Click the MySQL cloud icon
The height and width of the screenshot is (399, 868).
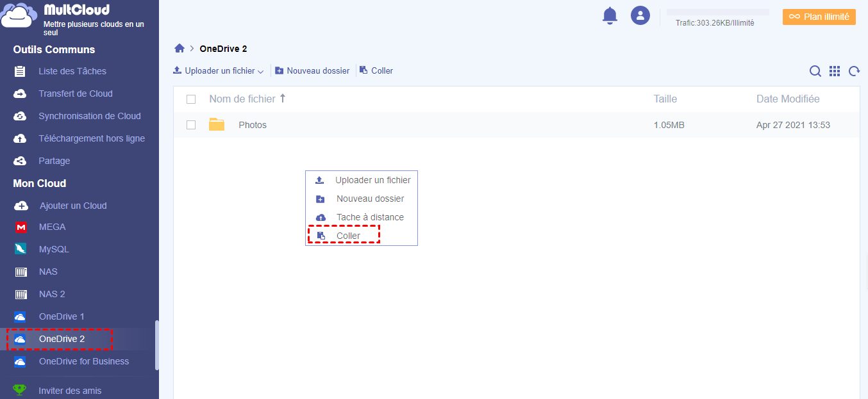(21, 249)
